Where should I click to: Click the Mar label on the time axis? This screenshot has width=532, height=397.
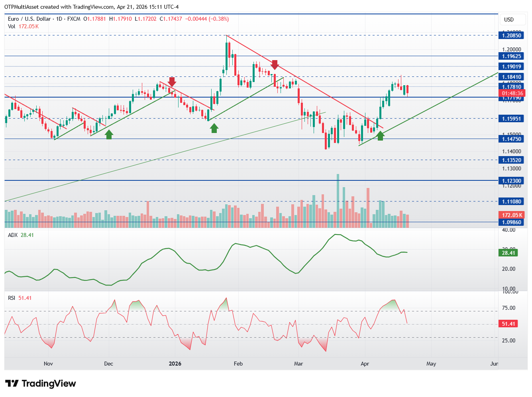298,364
